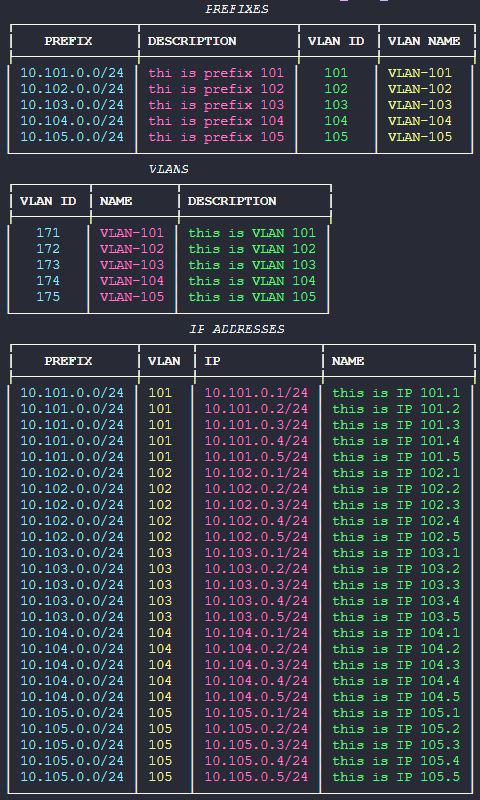Select VLAN-105 in the PREFIXES table
The image size is (480, 800).
click(x=420, y=137)
